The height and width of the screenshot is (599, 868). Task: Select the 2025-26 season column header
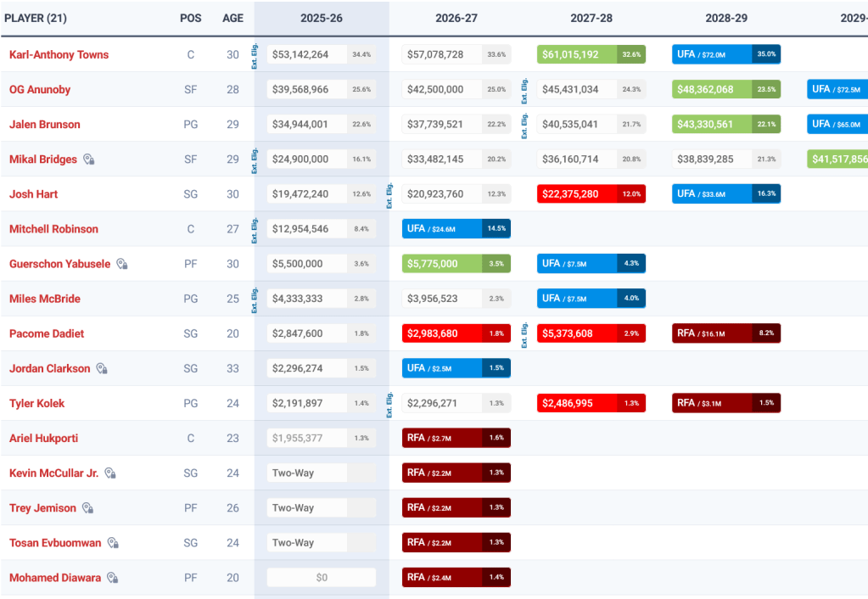[322, 18]
